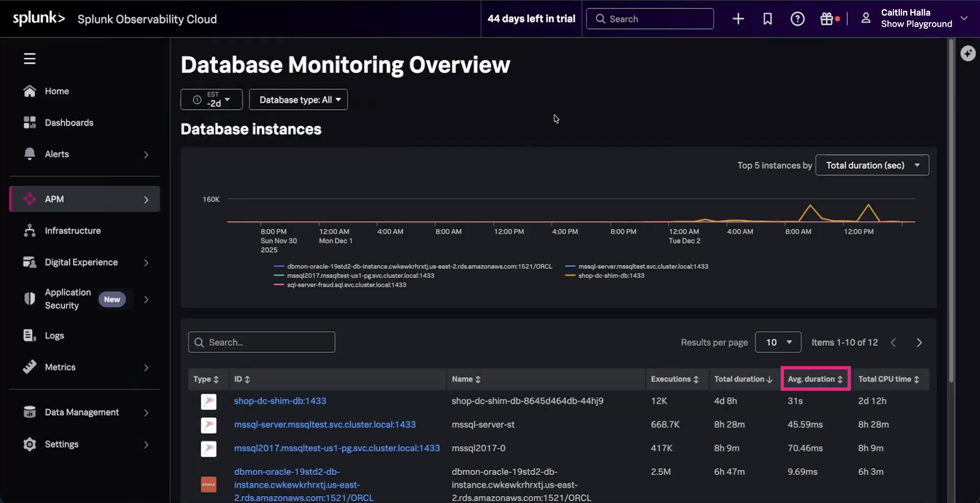Click the Application Security shield icon

pyautogui.click(x=30, y=299)
